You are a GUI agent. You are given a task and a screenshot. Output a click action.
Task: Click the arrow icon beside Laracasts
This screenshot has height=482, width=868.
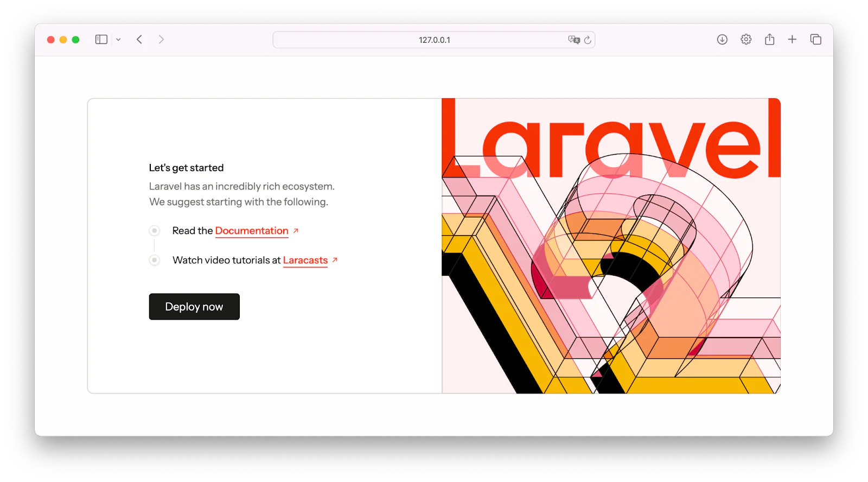point(335,260)
